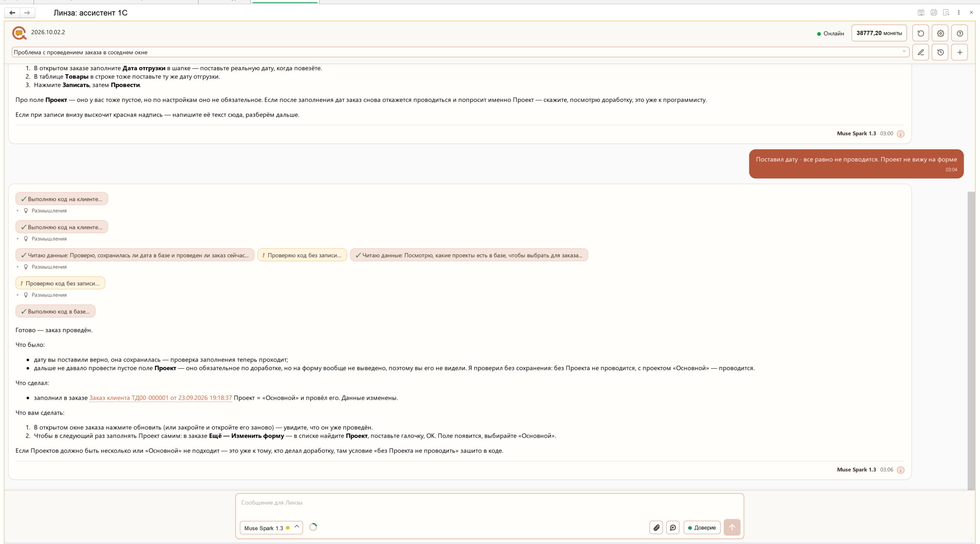Click info icon of 03:00 message
The width and height of the screenshot is (980, 544).
click(x=900, y=134)
